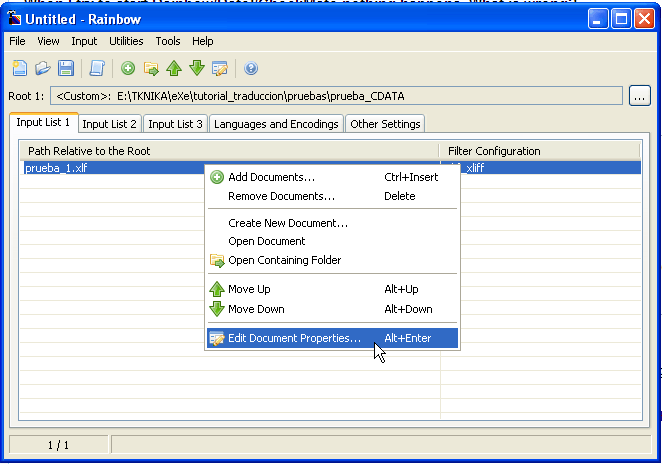Click the Root 1 path field

336,96
